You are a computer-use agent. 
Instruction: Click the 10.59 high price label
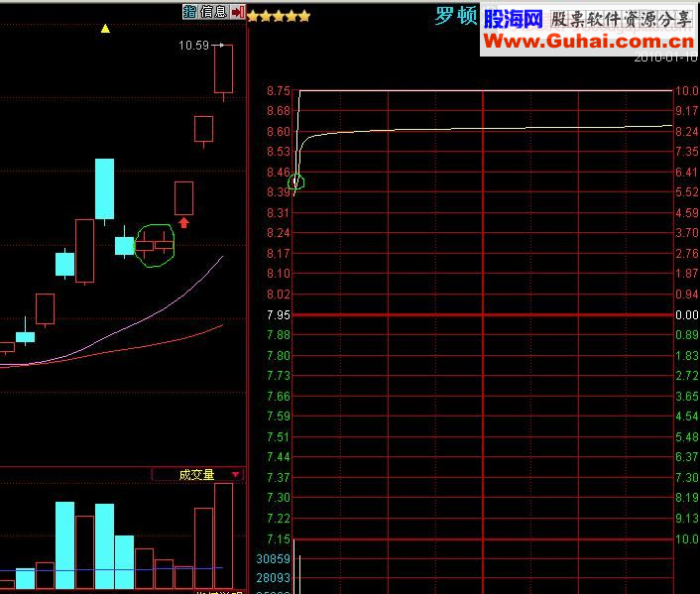(193, 45)
